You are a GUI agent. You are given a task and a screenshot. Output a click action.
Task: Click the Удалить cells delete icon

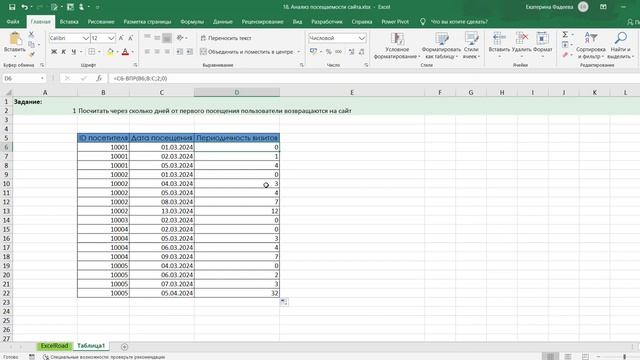point(522,39)
